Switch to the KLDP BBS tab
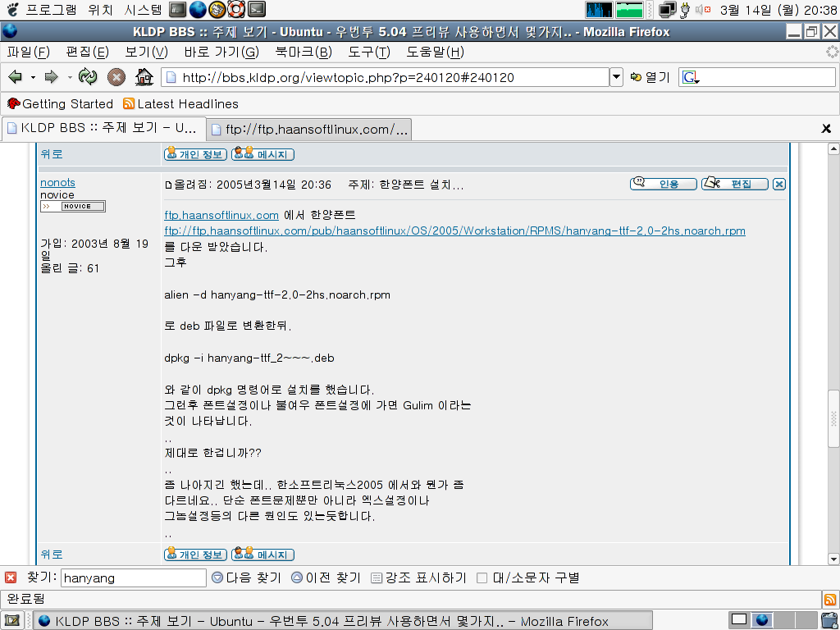 point(103,129)
